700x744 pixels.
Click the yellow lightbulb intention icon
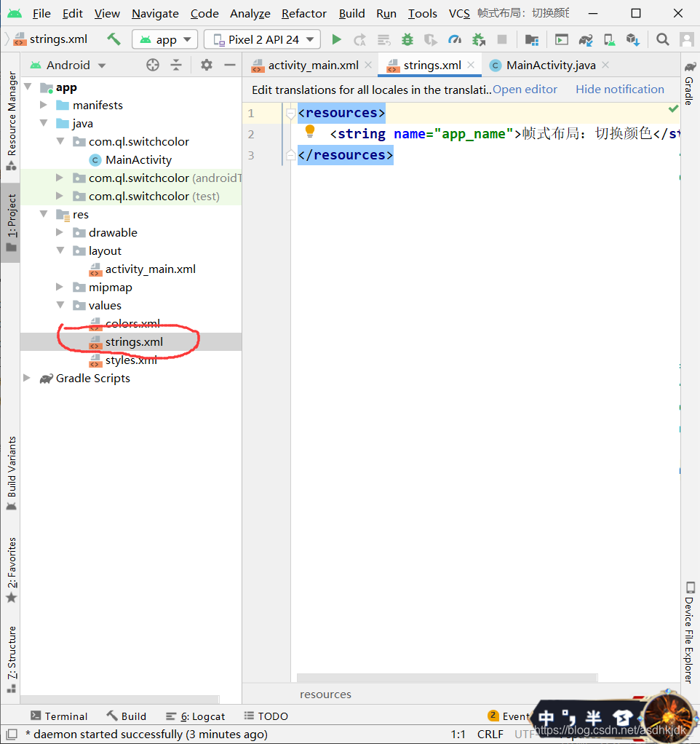pos(310,131)
